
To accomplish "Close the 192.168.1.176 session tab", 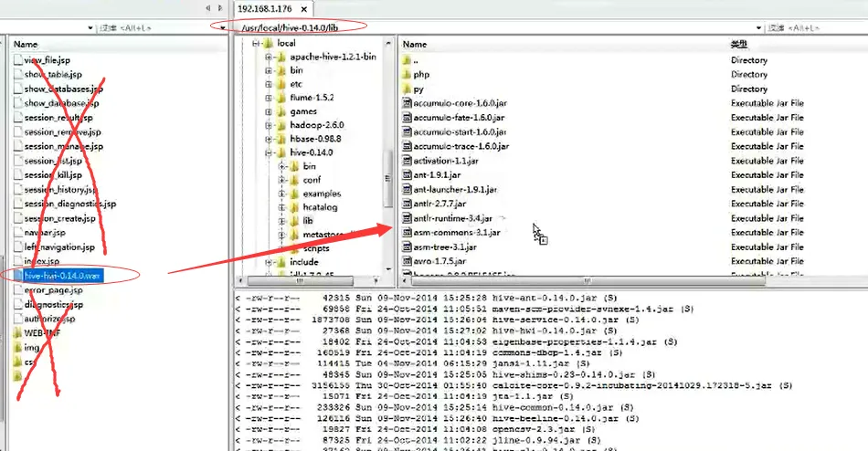I will (304, 9).
